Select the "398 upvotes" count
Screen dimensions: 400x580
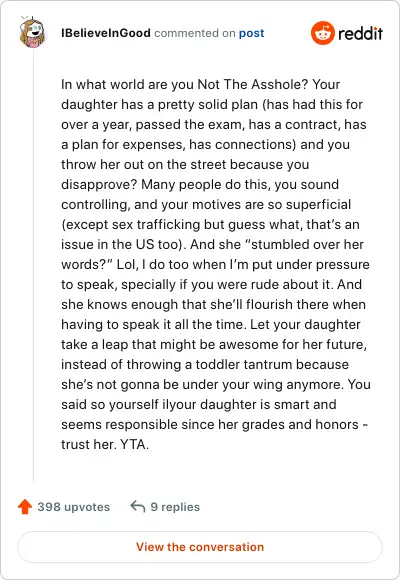point(74,507)
